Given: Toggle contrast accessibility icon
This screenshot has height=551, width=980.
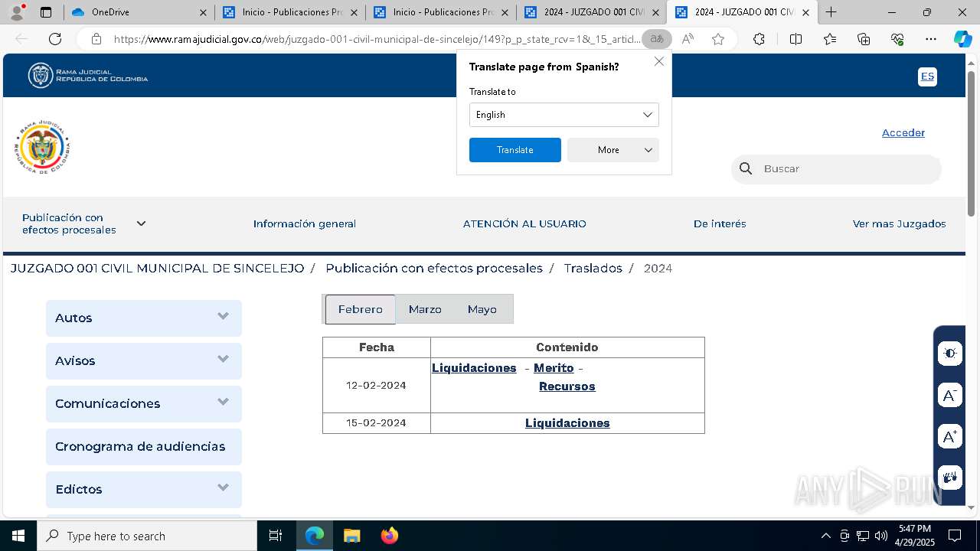Looking at the screenshot, I should click(950, 353).
